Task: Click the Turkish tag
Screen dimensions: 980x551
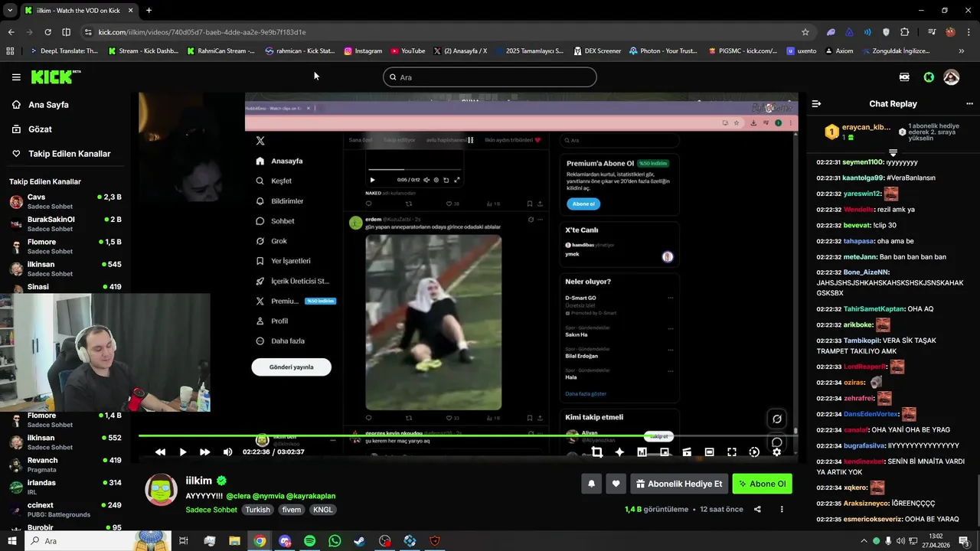Action: (x=257, y=510)
